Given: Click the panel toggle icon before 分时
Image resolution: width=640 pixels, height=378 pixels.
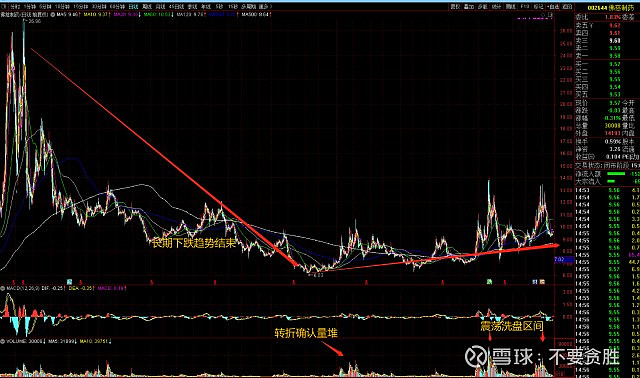Looking at the screenshot, I should coord(3,7).
